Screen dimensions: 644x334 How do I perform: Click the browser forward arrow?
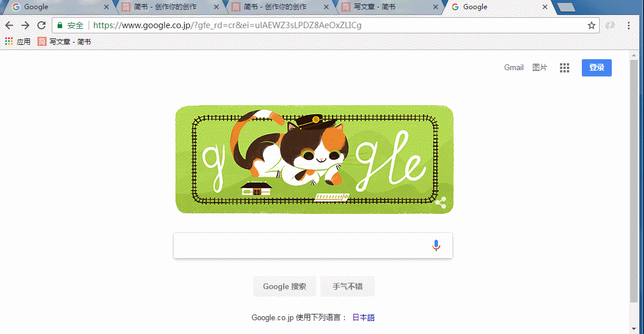pos(25,25)
